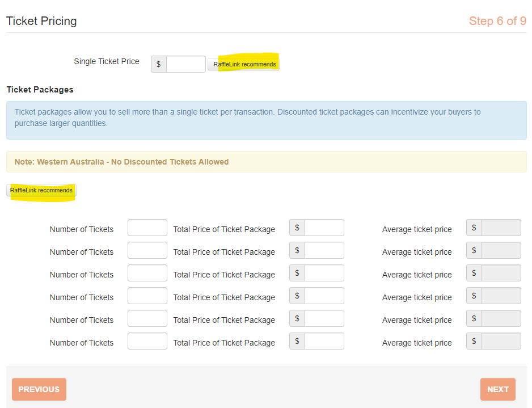Click RaffleLink recommends button under Ticket Packages note
The image size is (532, 408).
pyautogui.click(x=41, y=190)
